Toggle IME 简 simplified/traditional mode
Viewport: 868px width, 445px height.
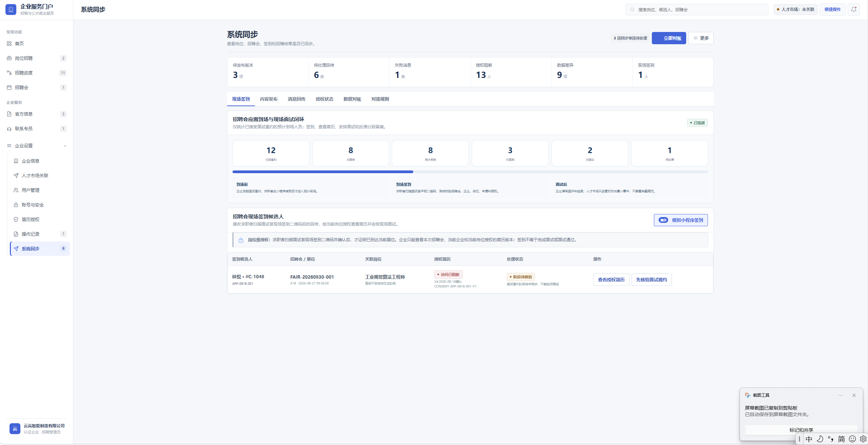click(x=841, y=439)
